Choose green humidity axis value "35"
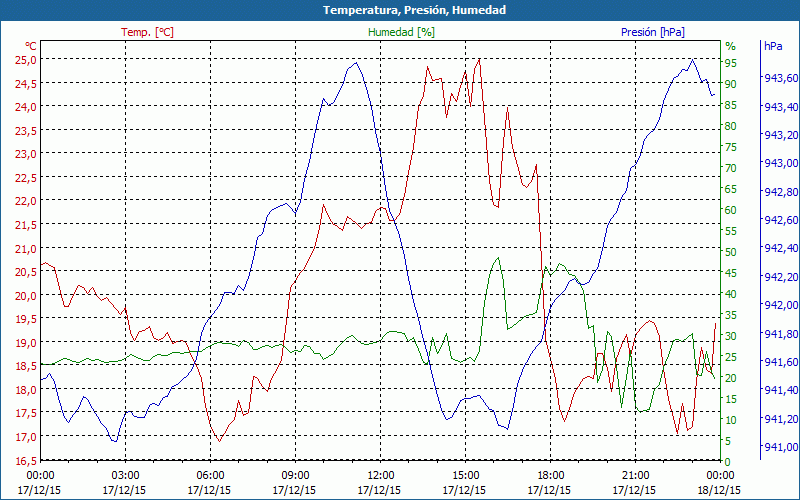800x500 pixels. pyautogui.click(x=731, y=315)
